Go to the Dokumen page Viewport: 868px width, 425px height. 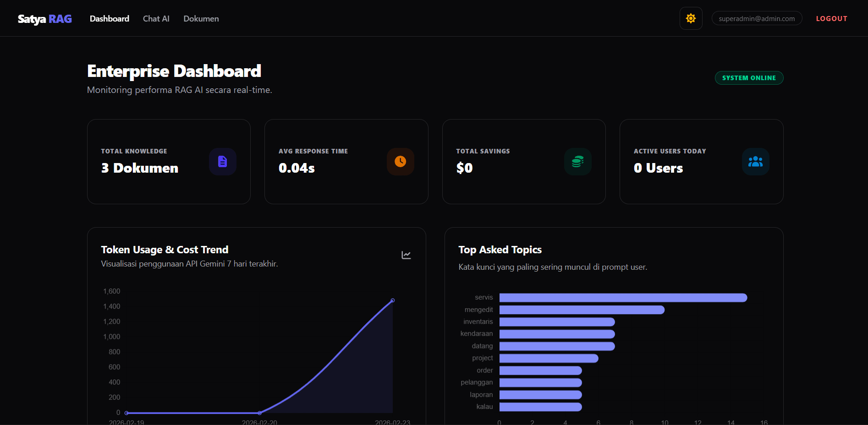coord(201,19)
